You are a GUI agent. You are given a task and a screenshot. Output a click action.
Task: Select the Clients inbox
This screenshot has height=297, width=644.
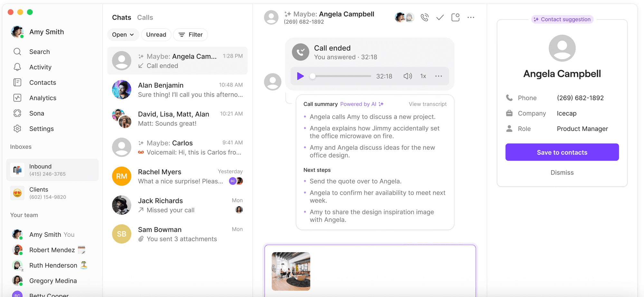click(x=52, y=193)
